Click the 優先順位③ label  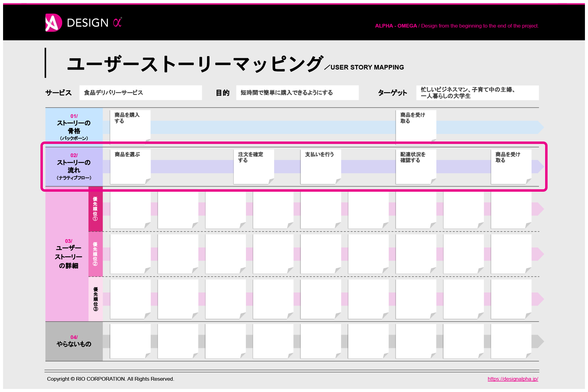point(96,299)
